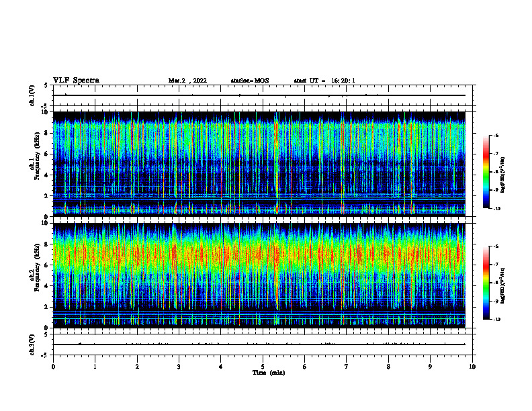Click the "4" kHz tick of ch.2 frequency axis
The height and width of the screenshot is (411, 532).
tap(46, 286)
